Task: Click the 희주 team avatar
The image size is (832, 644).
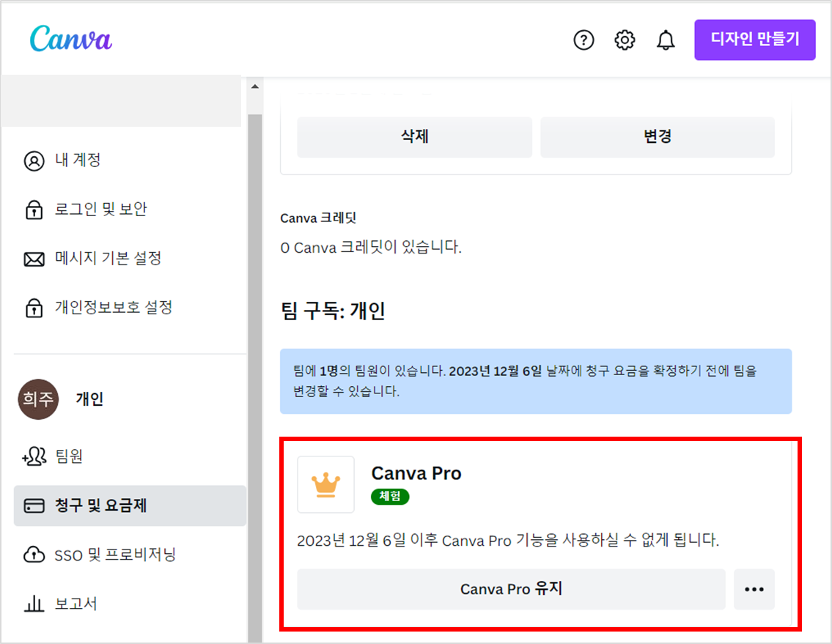Action: coord(38,399)
